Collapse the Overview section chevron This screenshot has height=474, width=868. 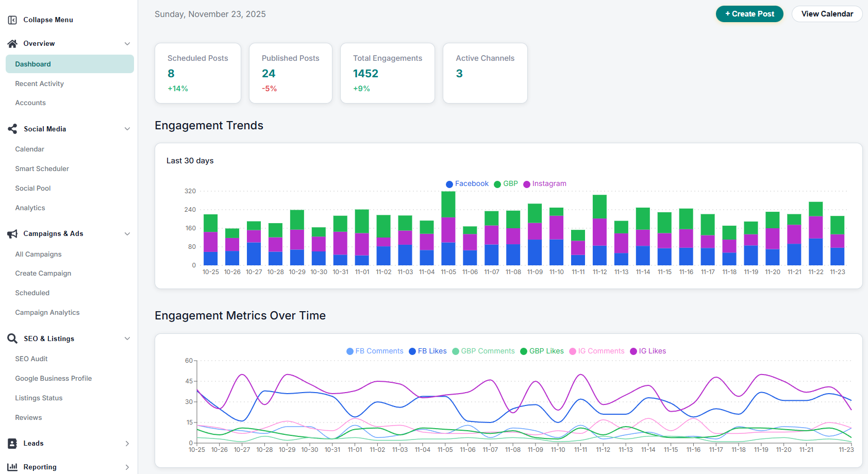[x=127, y=43]
